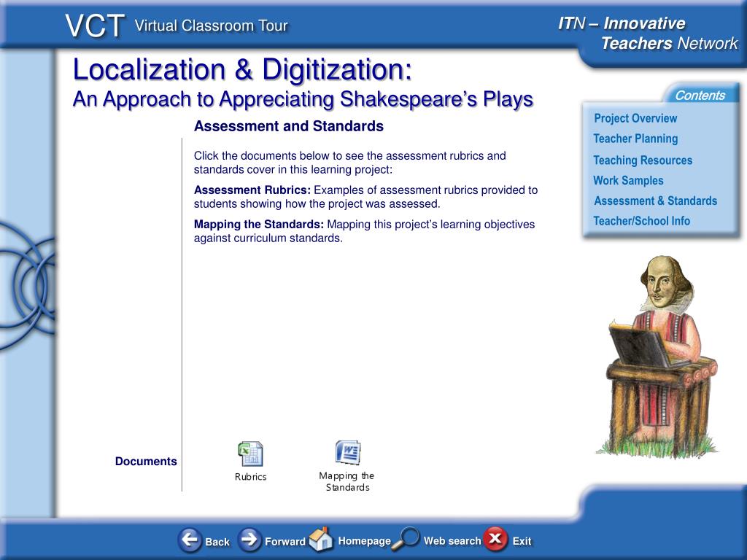Click the Exit text label
Screen dimensions: 747x560
[x=522, y=541]
